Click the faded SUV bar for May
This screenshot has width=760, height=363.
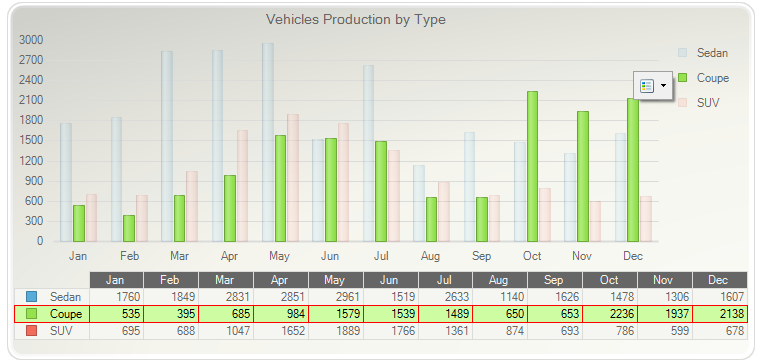[293, 178]
